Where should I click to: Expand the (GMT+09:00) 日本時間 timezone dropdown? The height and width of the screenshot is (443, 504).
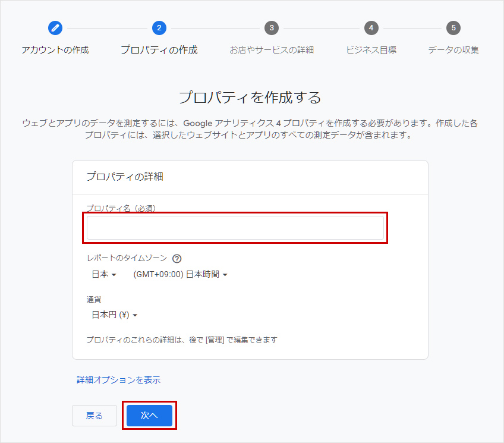[x=181, y=275]
